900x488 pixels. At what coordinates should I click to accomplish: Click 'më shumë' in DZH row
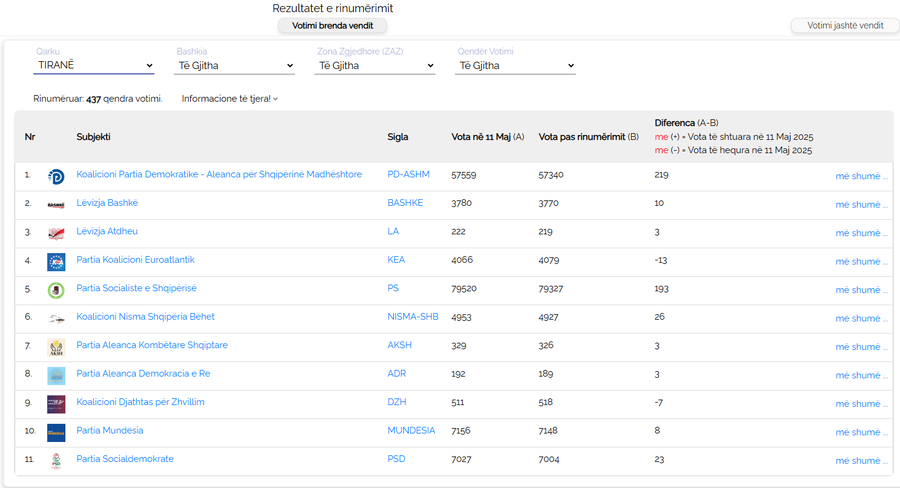(862, 404)
